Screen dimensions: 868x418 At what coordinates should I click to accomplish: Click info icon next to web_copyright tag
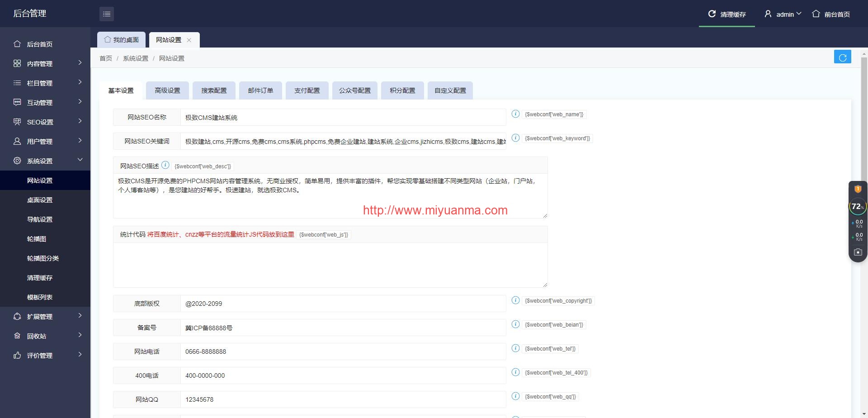pyautogui.click(x=515, y=300)
